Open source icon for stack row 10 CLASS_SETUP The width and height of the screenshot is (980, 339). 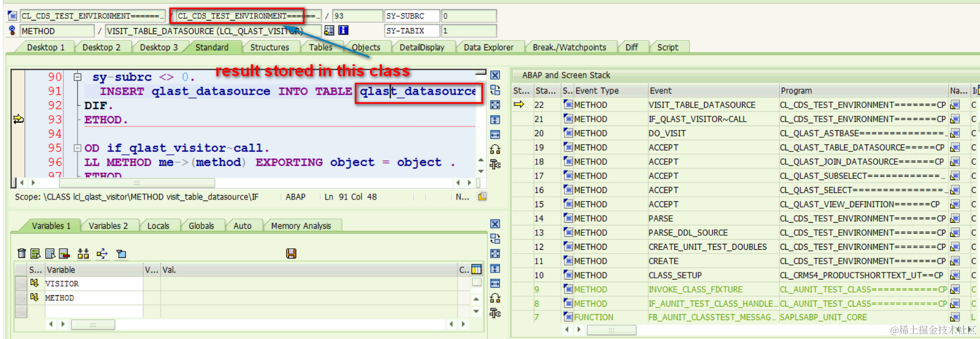(x=955, y=275)
